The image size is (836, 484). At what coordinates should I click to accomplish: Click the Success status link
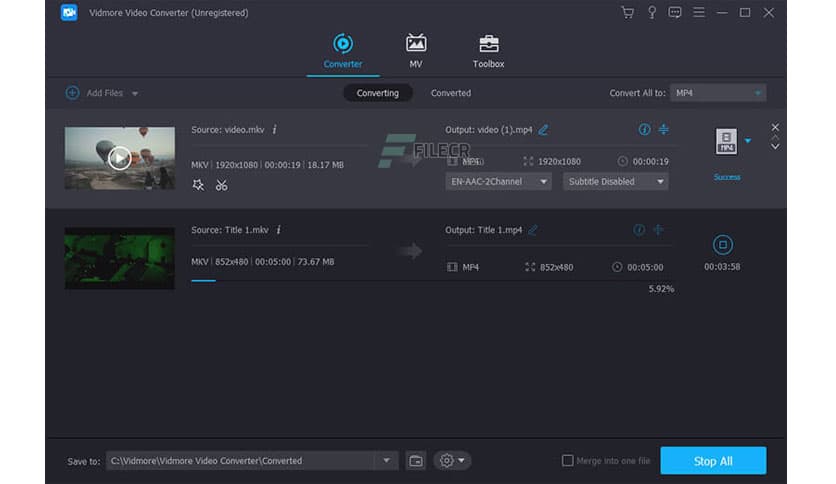point(727,177)
